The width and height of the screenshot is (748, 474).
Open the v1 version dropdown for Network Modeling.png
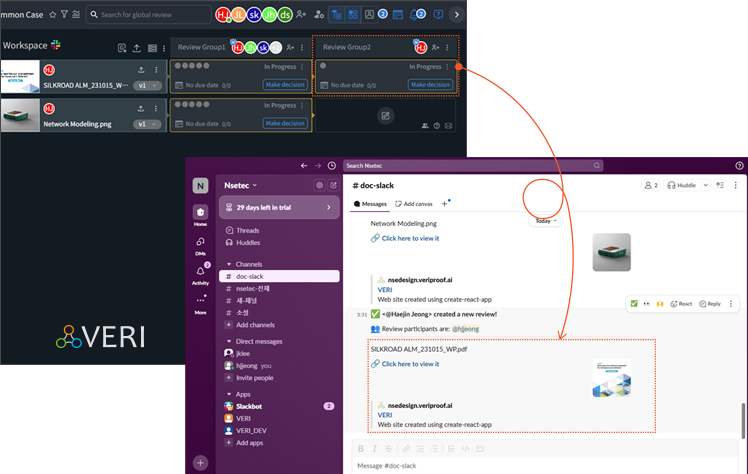click(148, 124)
